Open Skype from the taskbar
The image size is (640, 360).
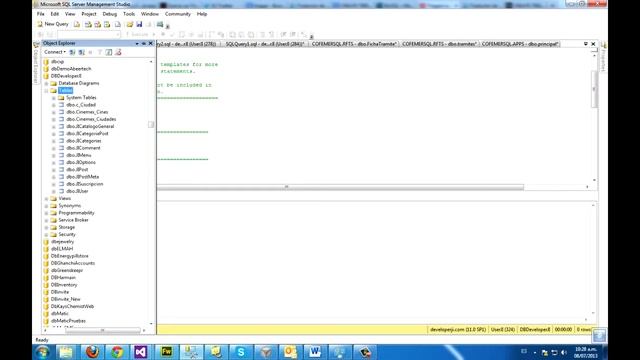pyautogui.click(x=240, y=352)
